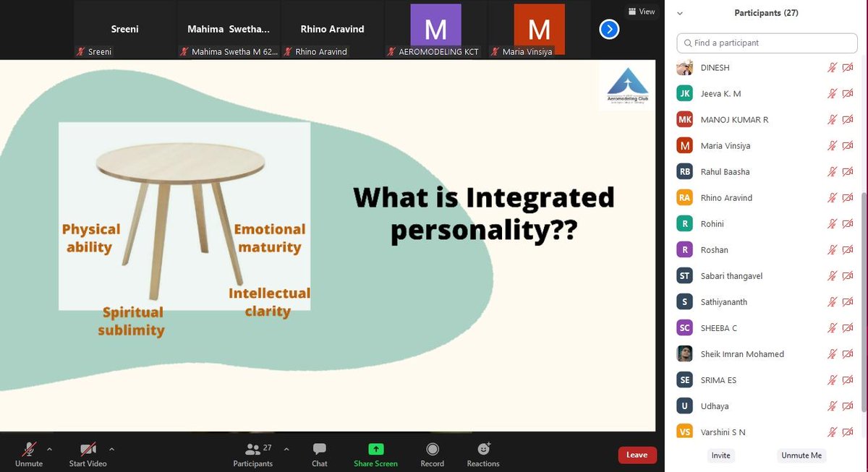Open the Reactions icon
The image size is (868, 472).
click(x=483, y=449)
